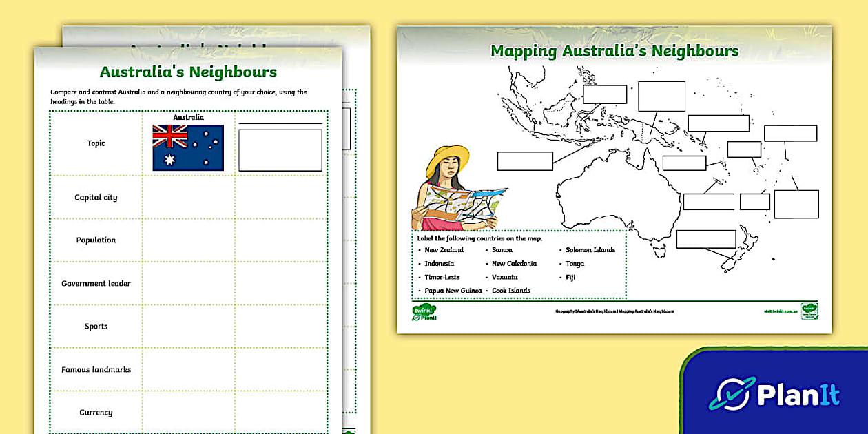868x434 pixels.
Task: Click the Australia's Neighbours worksheet heading
Action: point(187,72)
